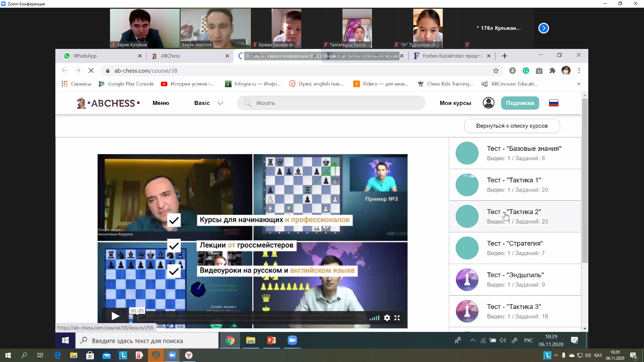Image resolution: width=644 pixels, height=362 pixels.
Task: Expand hidden bookmarks chevron
Action: (579, 84)
